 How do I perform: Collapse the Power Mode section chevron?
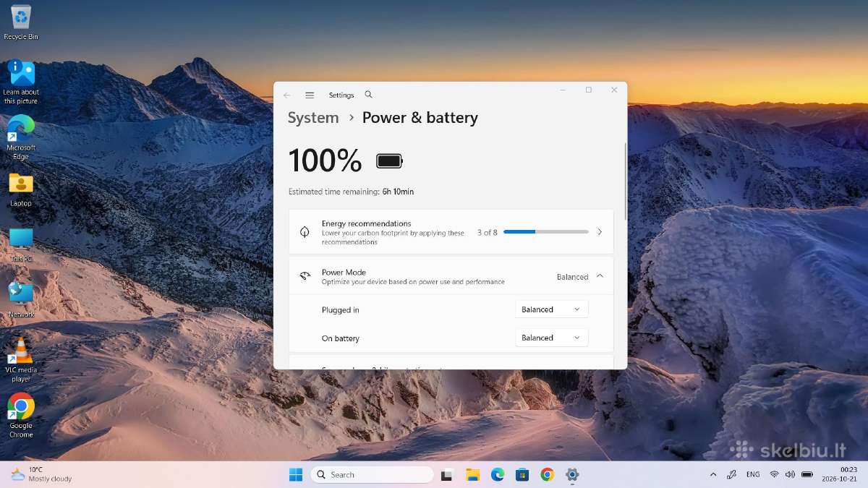(x=600, y=276)
